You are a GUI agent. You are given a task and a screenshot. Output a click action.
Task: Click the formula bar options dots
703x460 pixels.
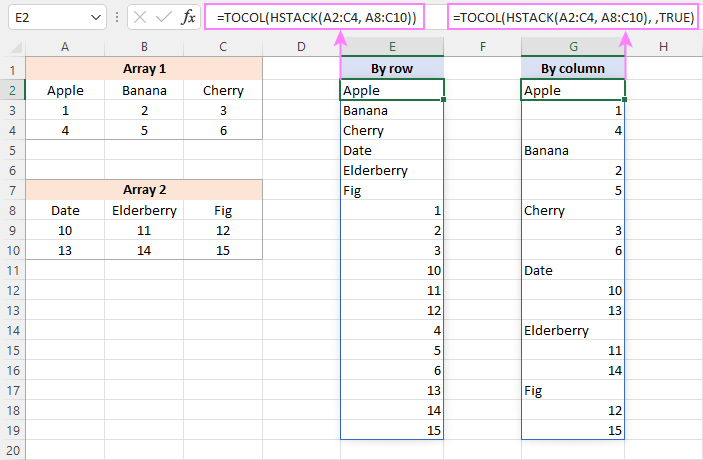(x=117, y=17)
